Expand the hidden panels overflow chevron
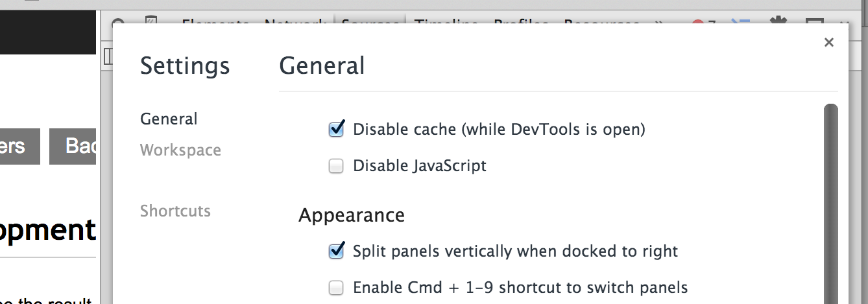This screenshot has width=868, height=304. (x=660, y=23)
